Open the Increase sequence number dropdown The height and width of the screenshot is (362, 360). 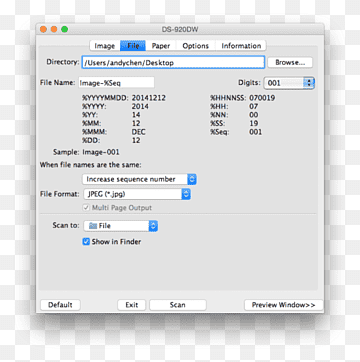pyautogui.click(x=139, y=179)
